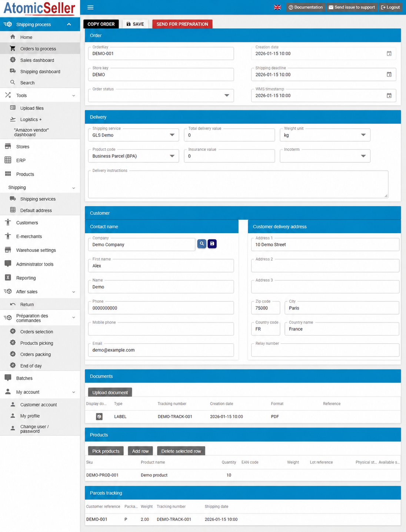Click the Home house icon
Viewport: 406px width, 532px height.
13,37
